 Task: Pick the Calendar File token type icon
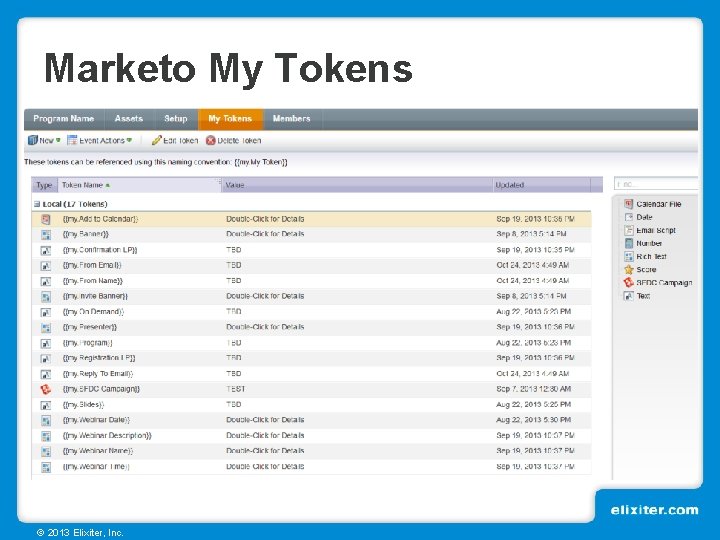click(629, 204)
